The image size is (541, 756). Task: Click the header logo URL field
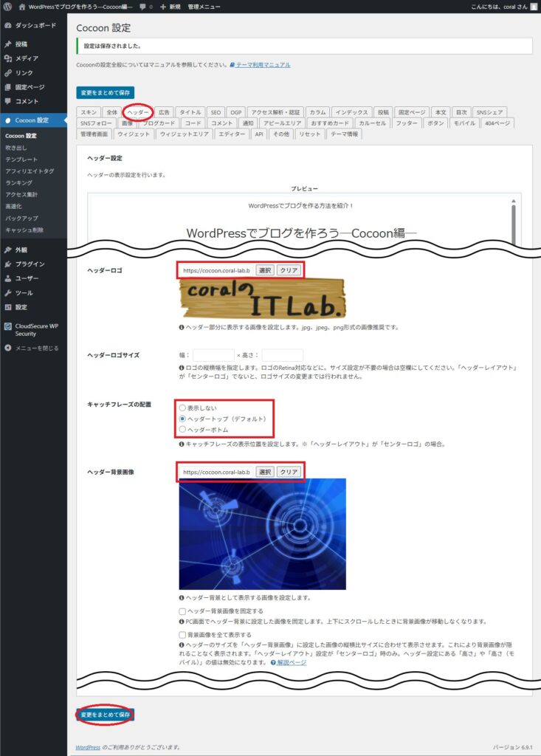pos(216,270)
